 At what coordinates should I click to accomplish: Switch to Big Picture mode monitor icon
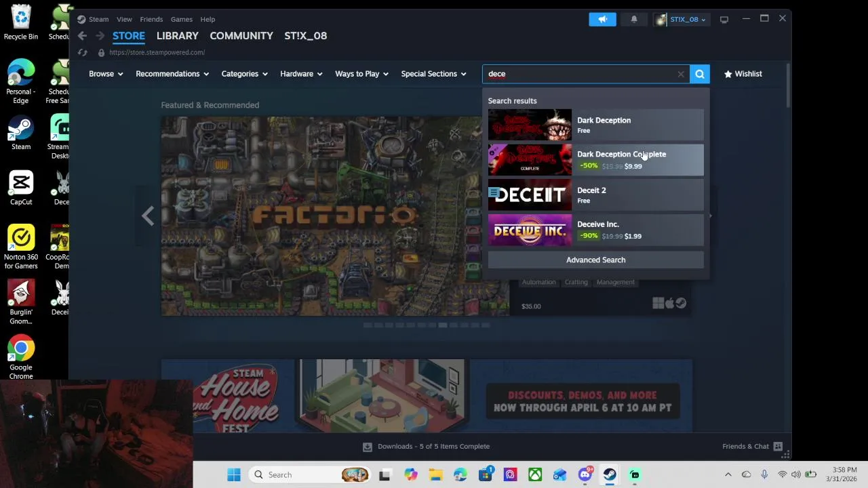[724, 19]
